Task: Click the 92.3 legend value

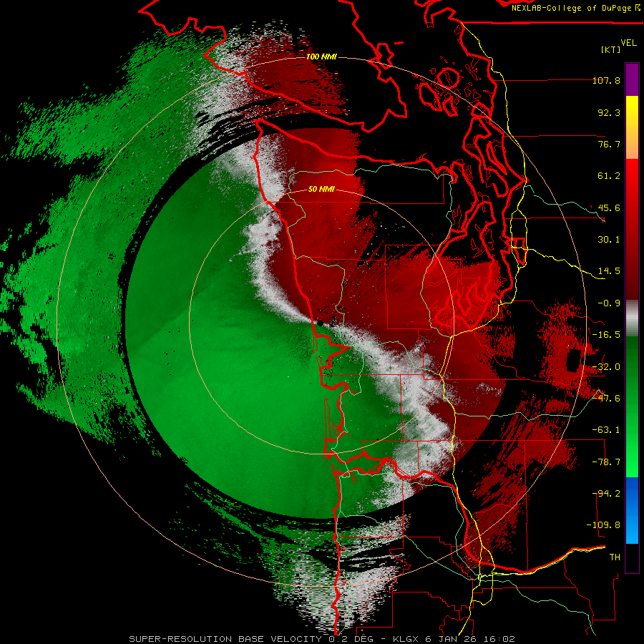Action: click(609, 112)
